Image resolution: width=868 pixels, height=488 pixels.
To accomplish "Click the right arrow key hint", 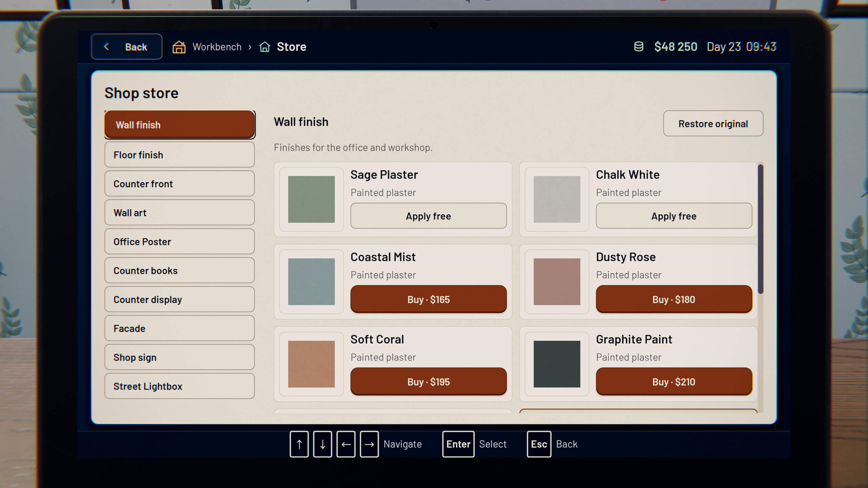I will click(369, 444).
